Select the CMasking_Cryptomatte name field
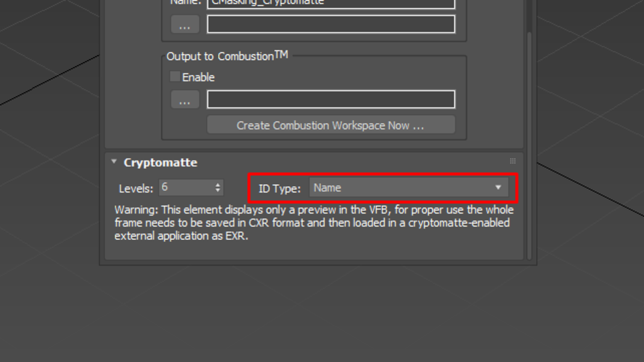This screenshot has width=644, height=362. 330,3
